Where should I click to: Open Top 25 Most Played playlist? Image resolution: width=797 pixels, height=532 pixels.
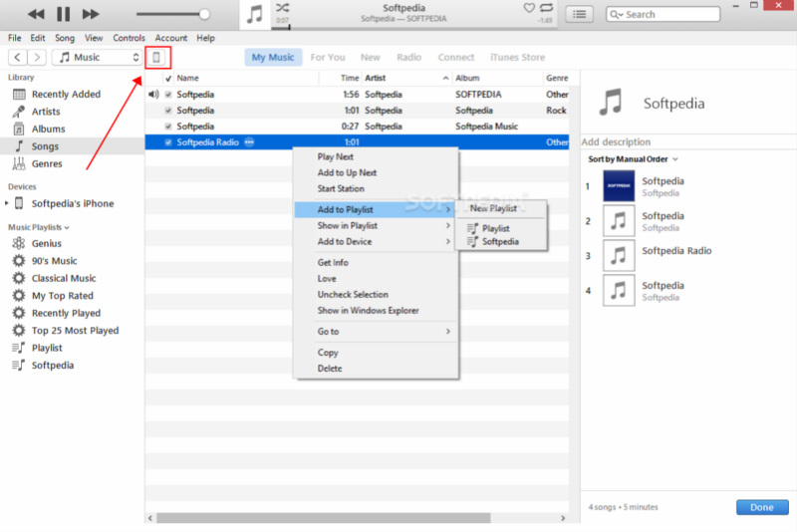pos(76,331)
